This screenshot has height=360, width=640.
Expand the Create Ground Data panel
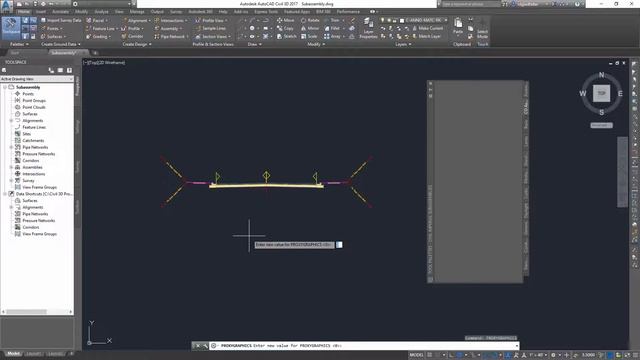pyautogui.click(x=60, y=44)
